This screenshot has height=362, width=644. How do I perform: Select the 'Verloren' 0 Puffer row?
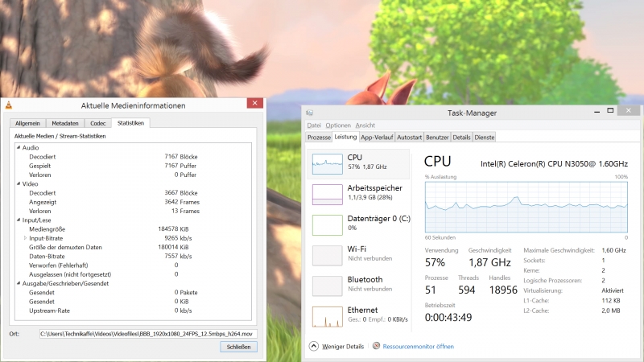(133, 175)
